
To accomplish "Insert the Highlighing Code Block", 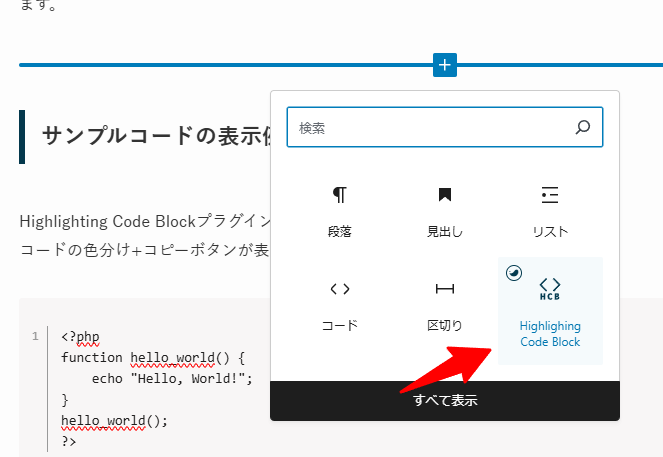I will [x=550, y=311].
